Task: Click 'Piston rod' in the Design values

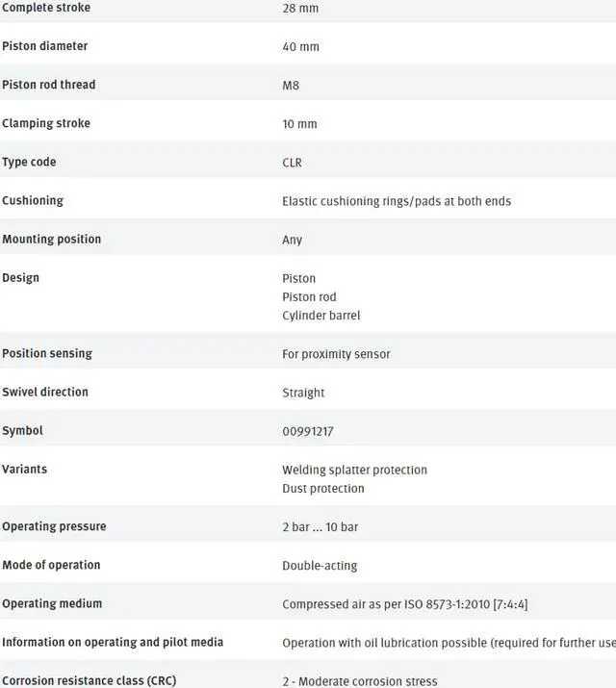Action: pos(309,296)
